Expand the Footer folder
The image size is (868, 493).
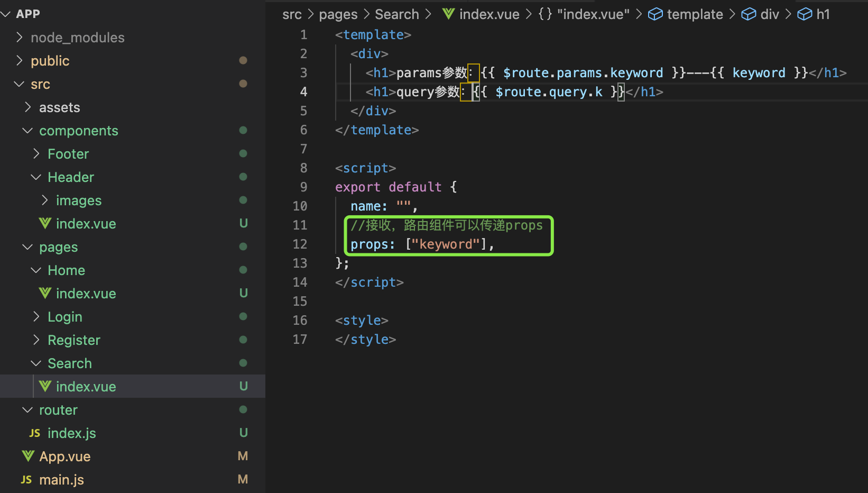click(x=36, y=154)
